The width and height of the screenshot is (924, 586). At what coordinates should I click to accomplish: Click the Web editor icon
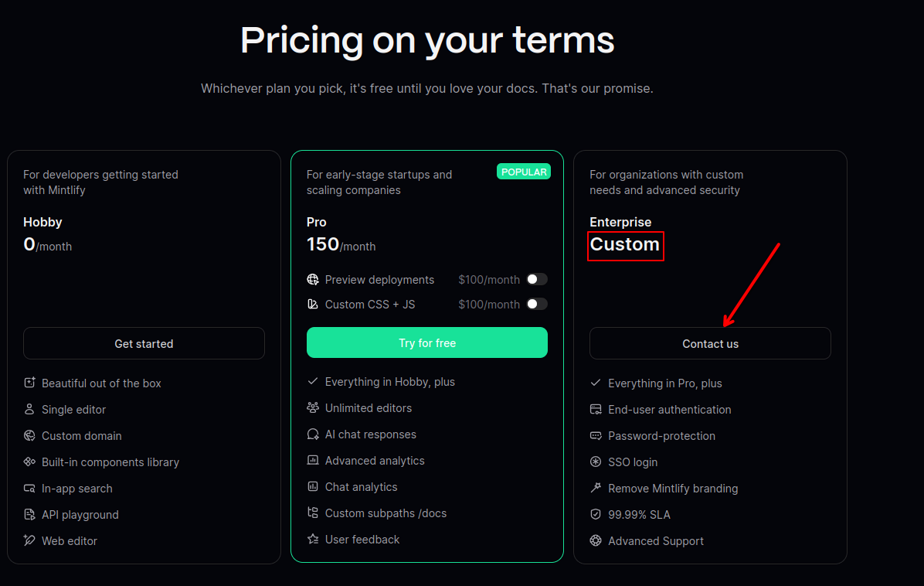click(29, 540)
